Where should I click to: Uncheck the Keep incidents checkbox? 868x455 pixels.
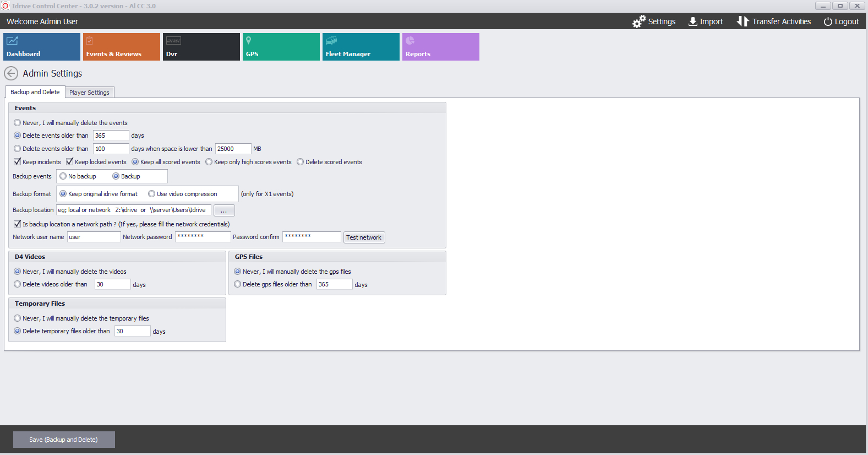pyautogui.click(x=18, y=162)
